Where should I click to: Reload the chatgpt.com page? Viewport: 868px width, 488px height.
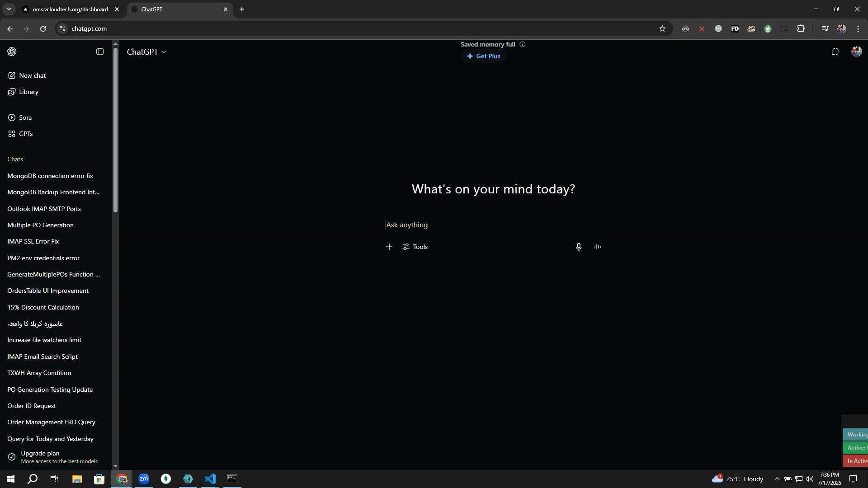[x=43, y=28]
